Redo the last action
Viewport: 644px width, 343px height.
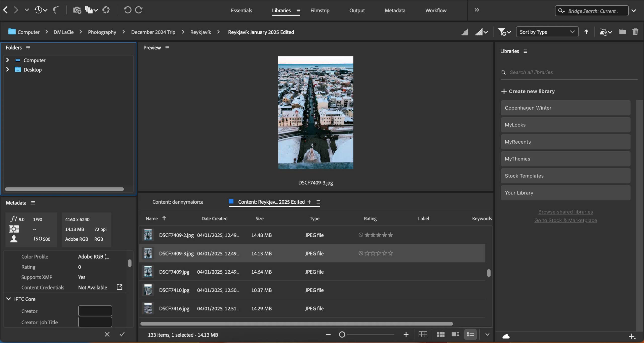pyautogui.click(x=138, y=10)
